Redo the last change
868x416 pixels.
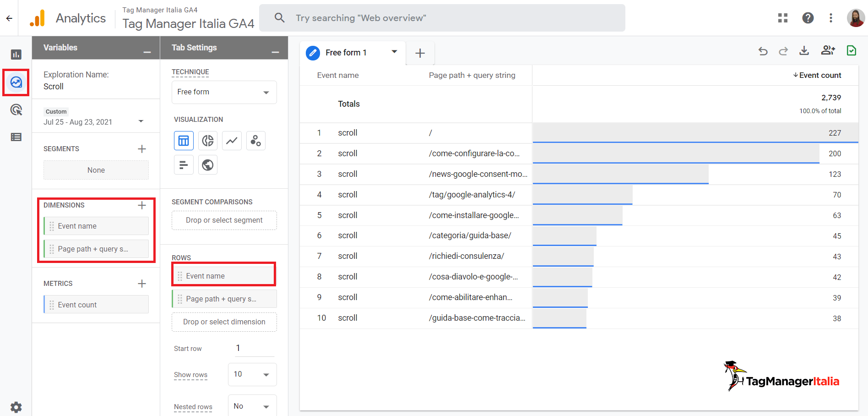[x=783, y=51]
